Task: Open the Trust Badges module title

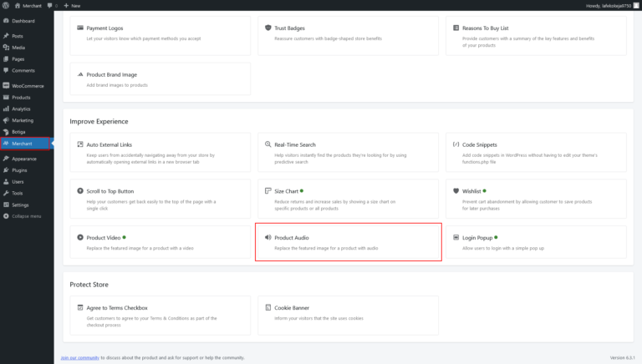Action: click(289, 28)
